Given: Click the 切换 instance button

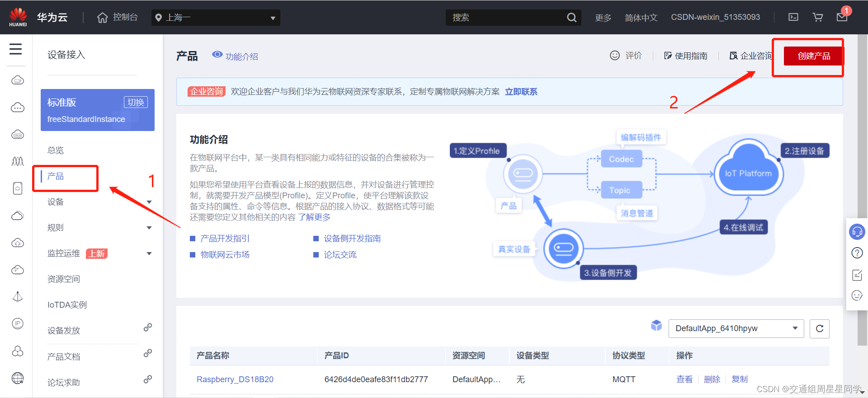Looking at the screenshot, I should click(136, 102).
